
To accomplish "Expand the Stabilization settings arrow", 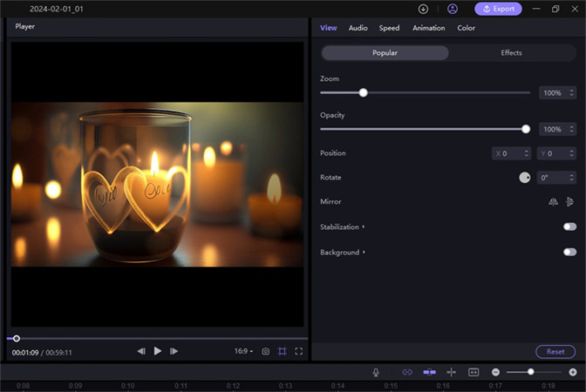I will point(364,226).
